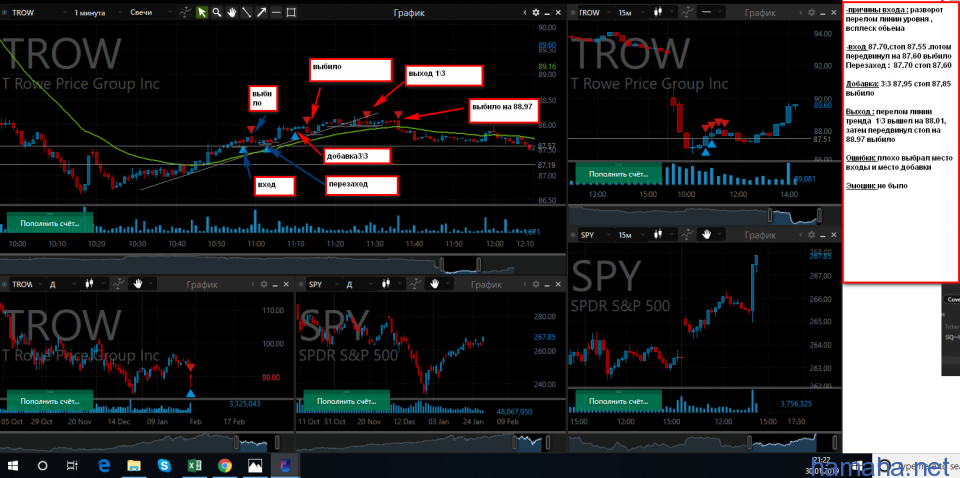Screen dimensions: 960x478
Task: Open settings gear of TROW 15м chart
Action: (812, 12)
